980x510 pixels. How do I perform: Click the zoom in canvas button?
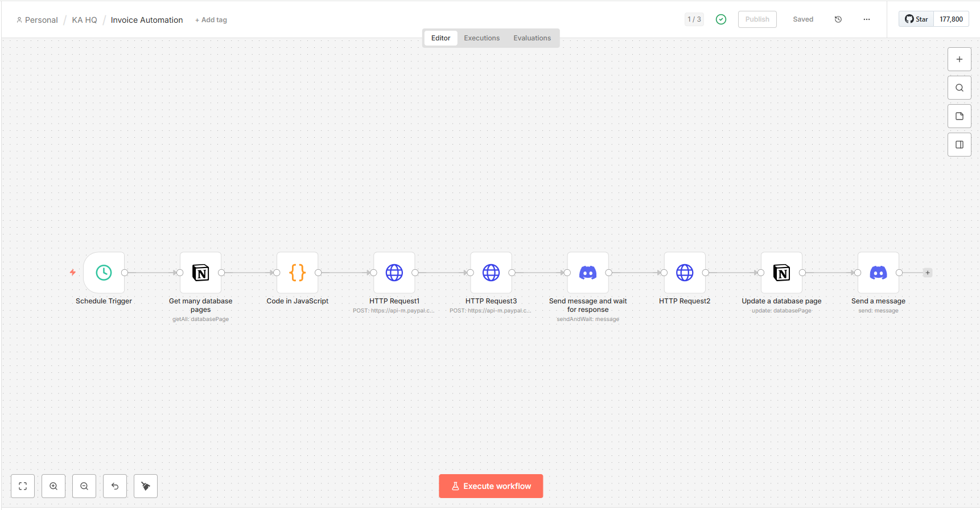pos(53,486)
